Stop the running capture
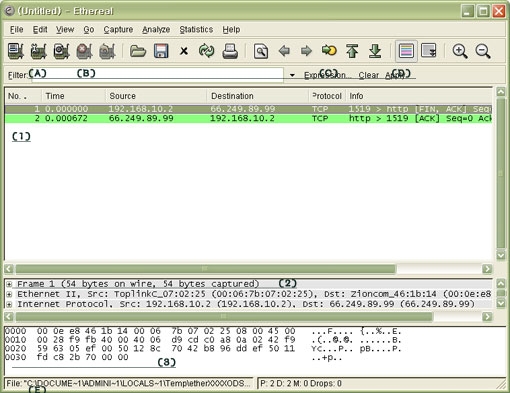Image resolution: width=510 pixels, height=393 pixels. [x=84, y=51]
